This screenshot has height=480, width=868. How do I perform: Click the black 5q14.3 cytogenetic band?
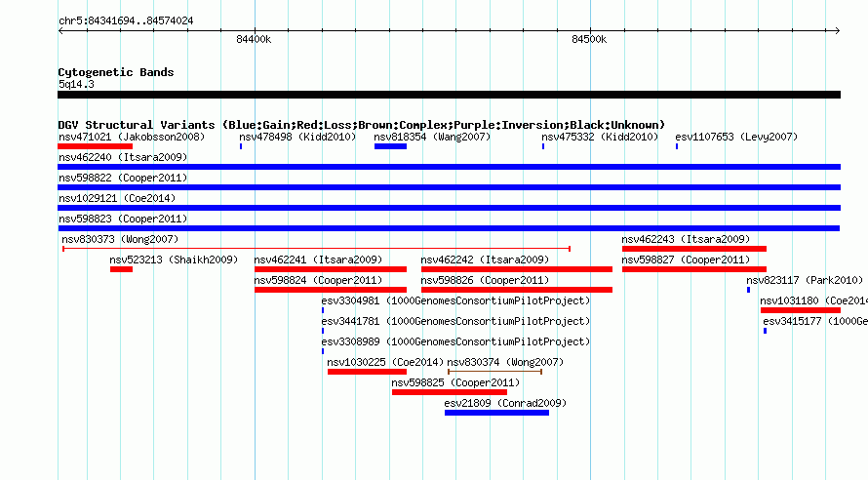[449, 95]
